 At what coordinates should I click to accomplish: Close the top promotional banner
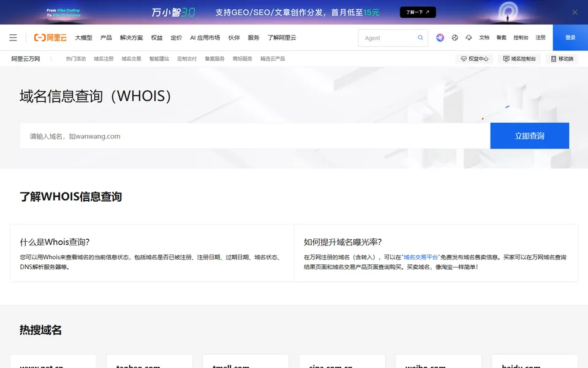[x=575, y=12]
